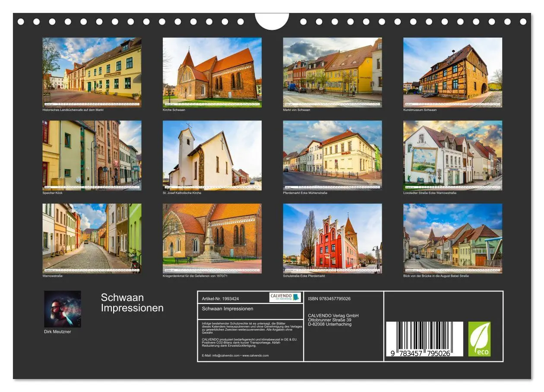Click the CO2-Bilanz production notice paragraph
544x392 pixels.
(x=250, y=342)
